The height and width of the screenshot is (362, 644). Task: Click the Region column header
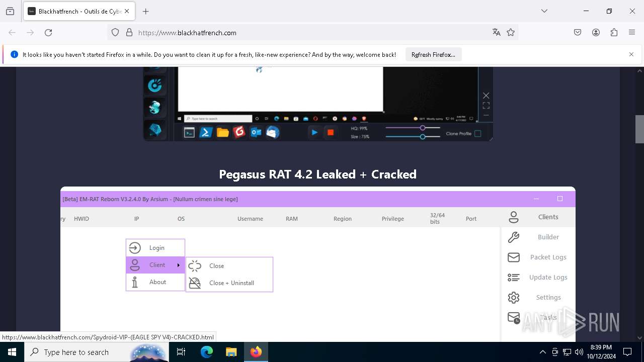343,219
